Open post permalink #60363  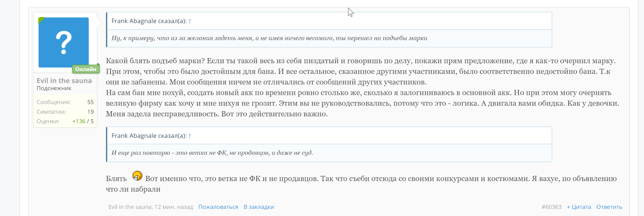point(551,207)
